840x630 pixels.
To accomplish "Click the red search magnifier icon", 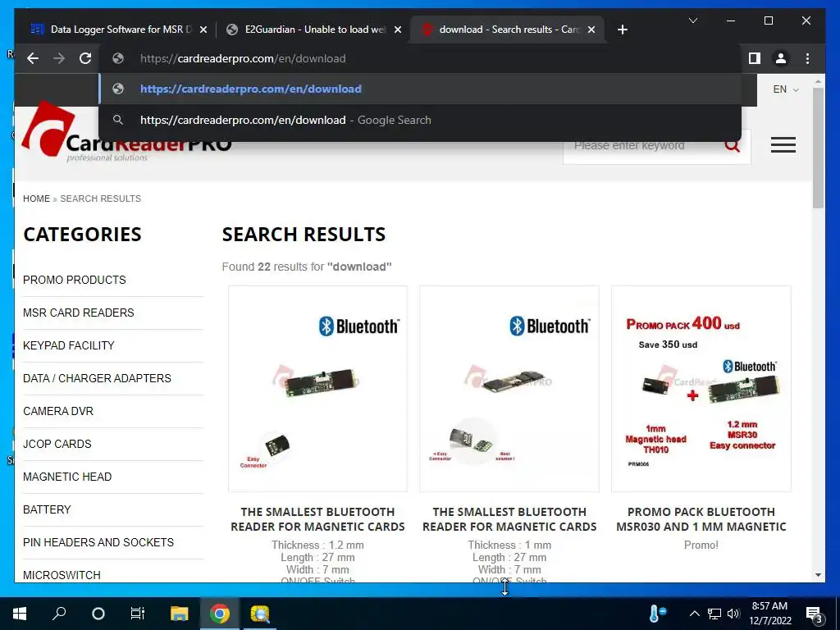I will (732, 145).
